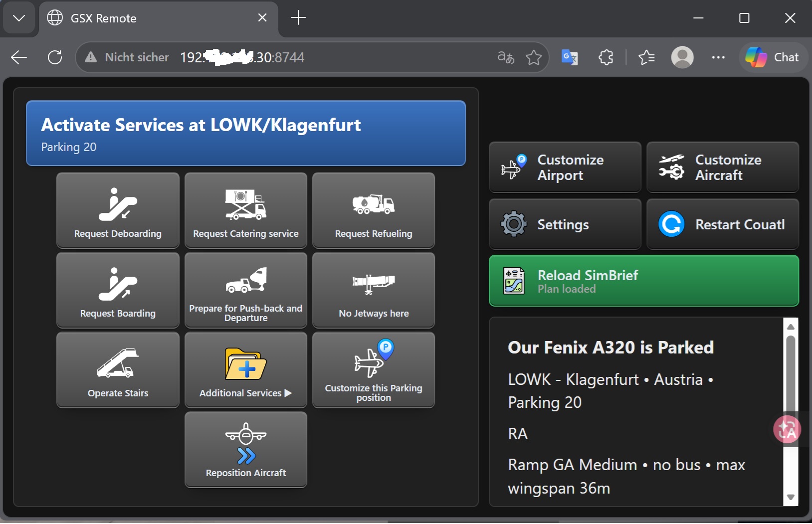Viewport: 812px width, 524px height.
Task: Click Plan loaded status text
Action: [567, 289]
